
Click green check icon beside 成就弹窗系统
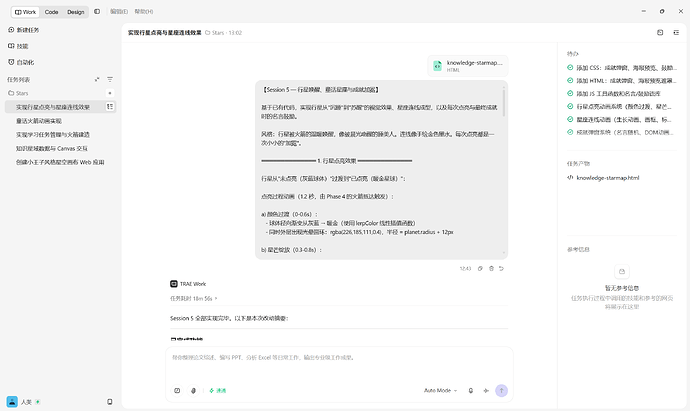[570, 132]
